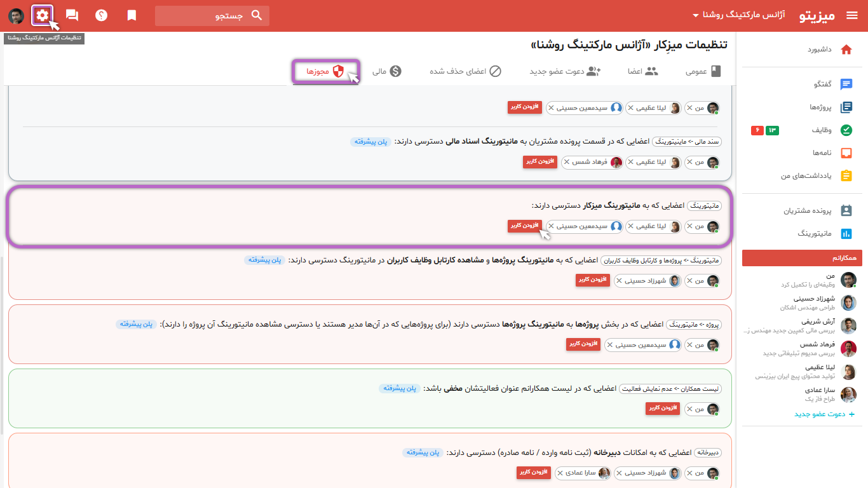Screen dimensions: 868x488
Task: Switch to the عمومی tab
Action: (703, 71)
